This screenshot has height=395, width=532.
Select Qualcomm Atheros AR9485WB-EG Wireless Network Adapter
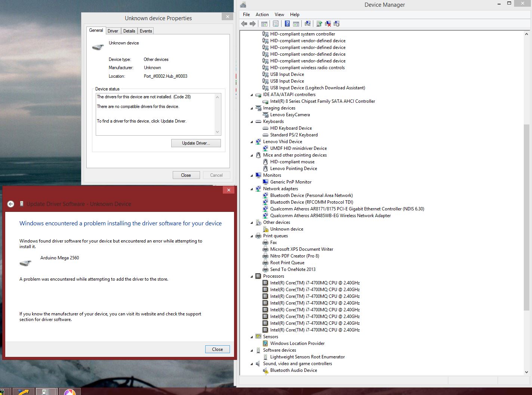[x=330, y=216]
